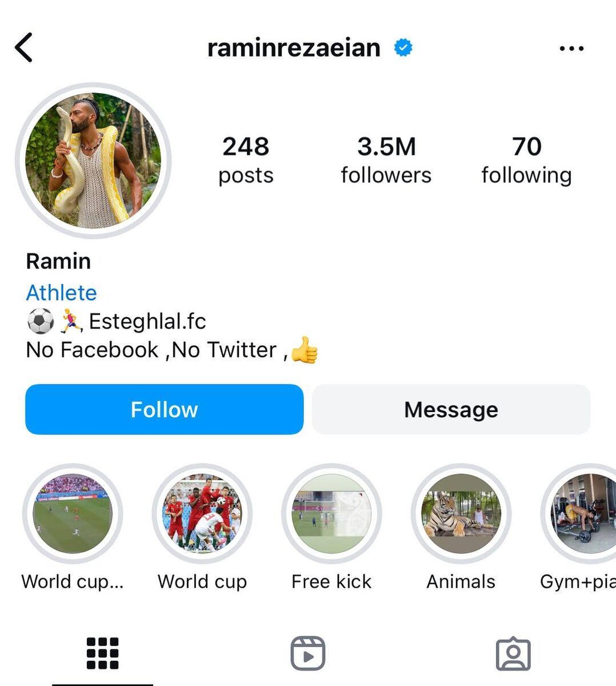Open the second World cup highlight

202,514
